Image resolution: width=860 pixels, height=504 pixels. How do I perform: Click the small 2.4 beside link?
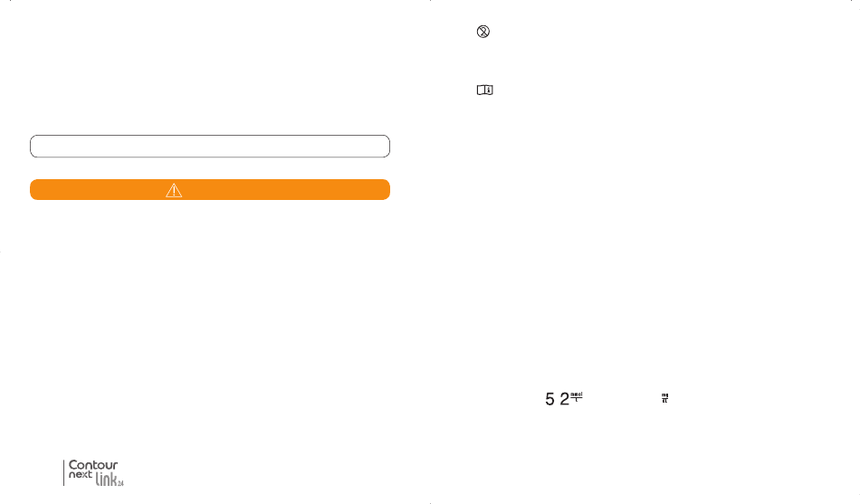[x=120, y=483]
